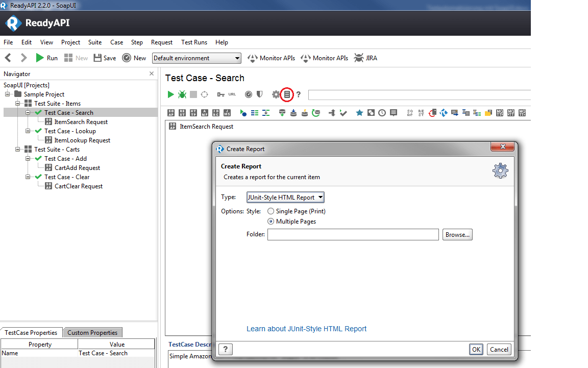Switch to Custom Properties tab

92,333
